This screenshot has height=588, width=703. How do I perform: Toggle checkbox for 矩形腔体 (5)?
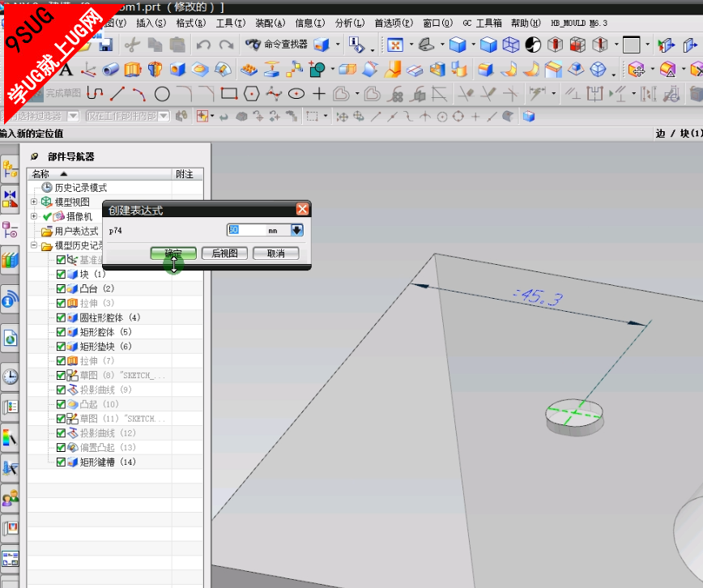pyautogui.click(x=61, y=332)
